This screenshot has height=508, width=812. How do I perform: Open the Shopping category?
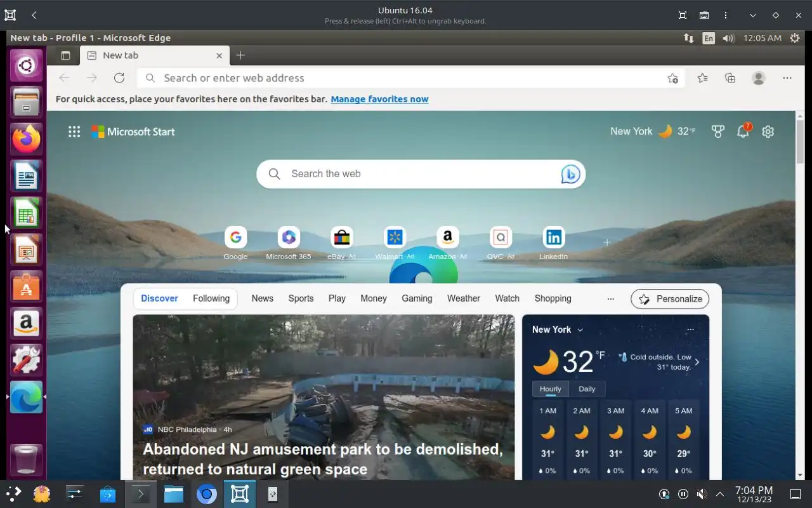click(x=553, y=298)
